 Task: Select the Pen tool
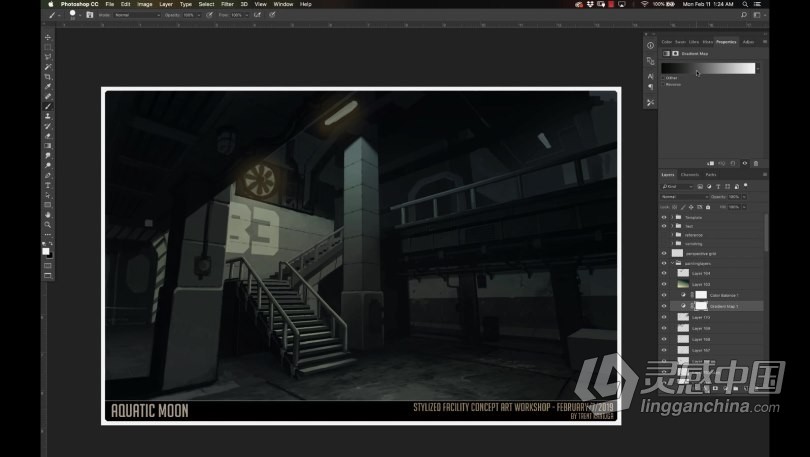click(x=48, y=175)
